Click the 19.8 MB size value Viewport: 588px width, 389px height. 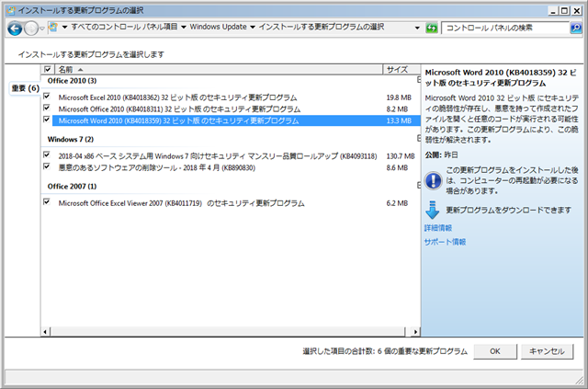[399, 97]
